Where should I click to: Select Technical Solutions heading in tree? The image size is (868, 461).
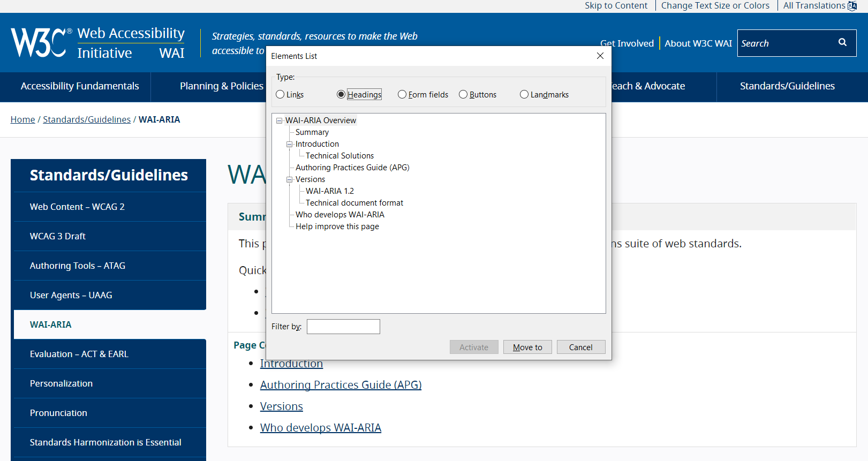[x=339, y=156]
